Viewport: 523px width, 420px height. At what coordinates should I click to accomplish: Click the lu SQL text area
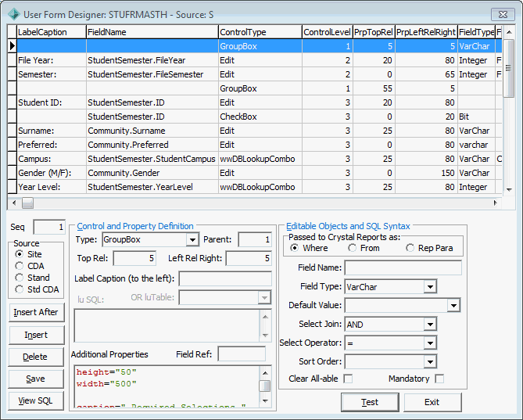[x=167, y=326]
